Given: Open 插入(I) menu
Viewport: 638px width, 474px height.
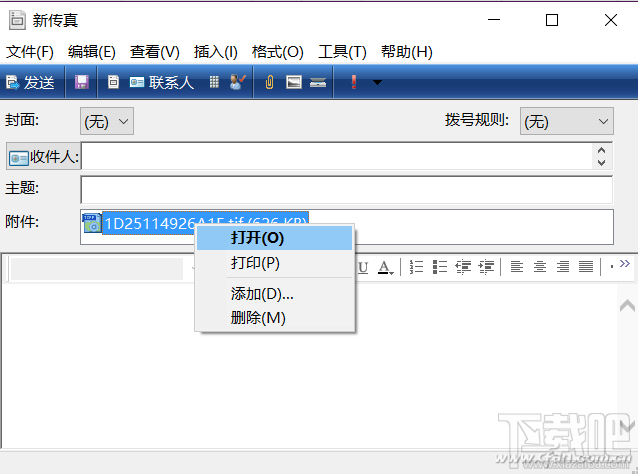Looking at the screenshot, I should click(x=216, y=52).
